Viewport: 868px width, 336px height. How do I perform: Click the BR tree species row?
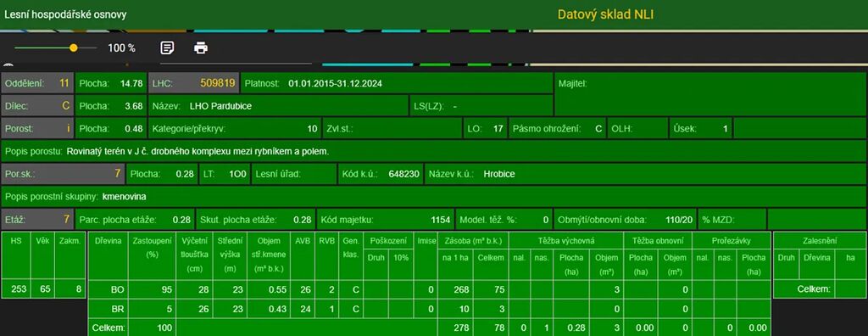(430, 309)
